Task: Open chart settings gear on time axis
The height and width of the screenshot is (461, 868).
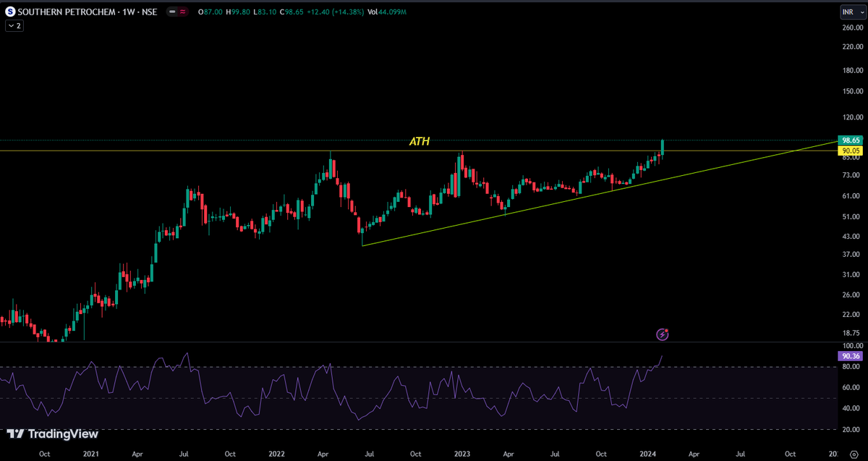Action: (x=854, y=454)
